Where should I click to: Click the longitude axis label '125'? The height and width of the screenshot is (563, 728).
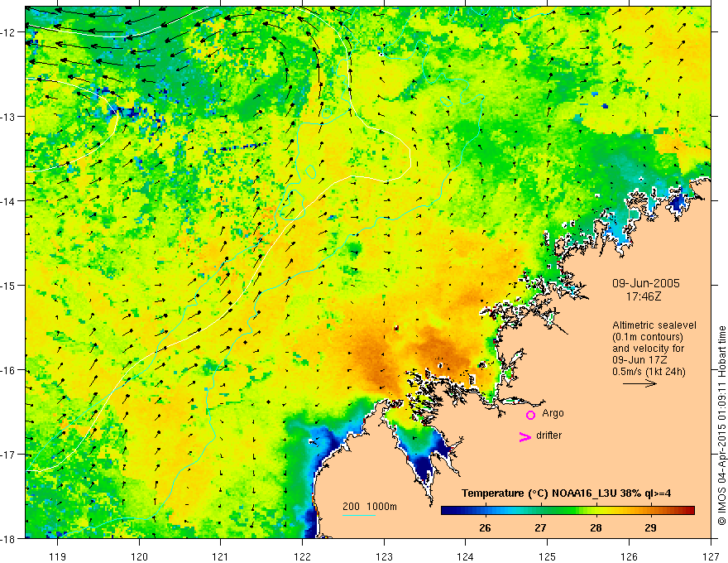[x=548, y=556]
